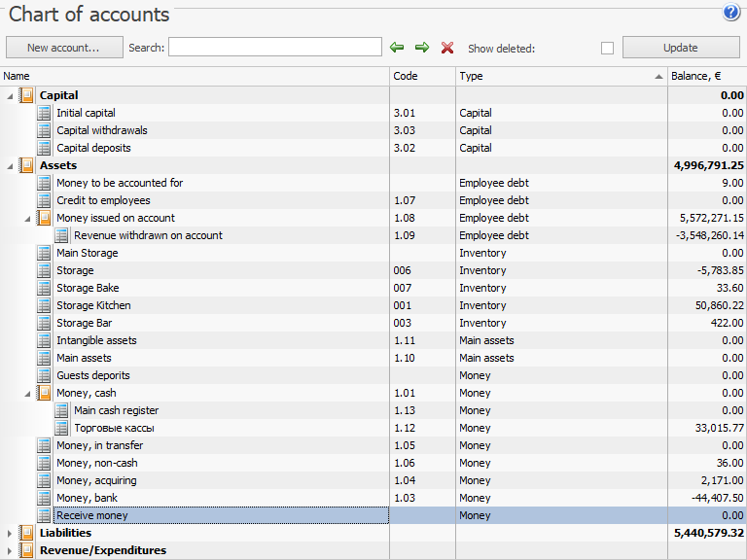The height and width of the screenshot is (560, 747).
Task: Focus the Search input field
Action: click(x=275, y=48)
